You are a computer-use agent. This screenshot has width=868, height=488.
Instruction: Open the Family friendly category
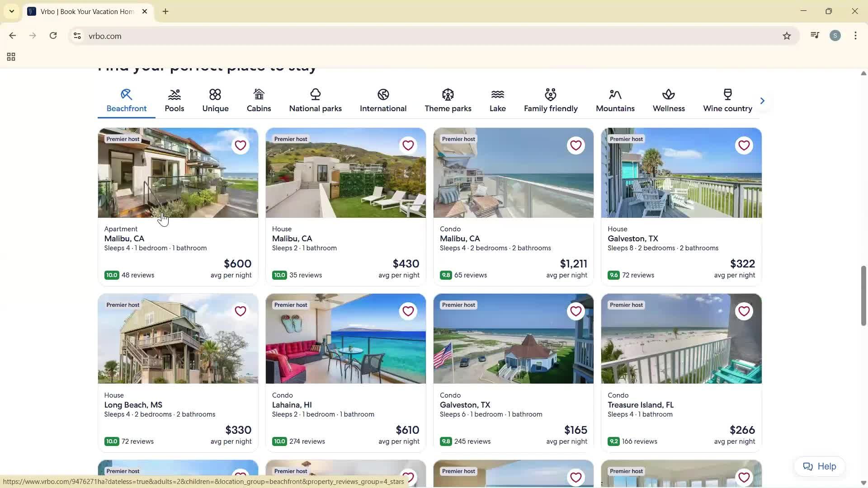tap(551, 99)
